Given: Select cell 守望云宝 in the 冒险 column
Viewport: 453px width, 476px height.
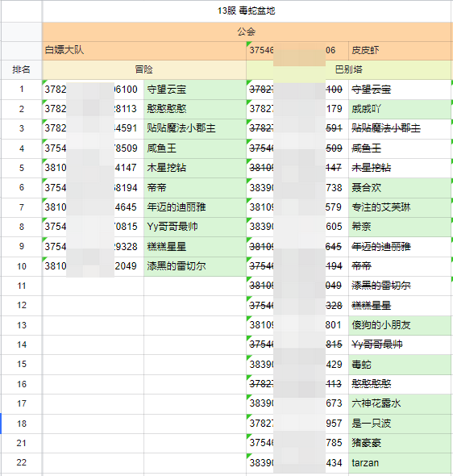Looking at the screenshot, I should 195,90.
